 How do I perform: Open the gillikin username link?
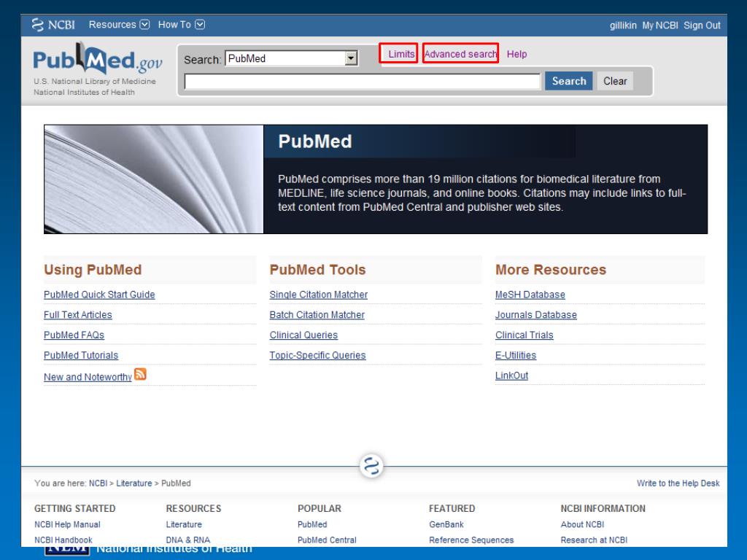(x=623, y=26)
